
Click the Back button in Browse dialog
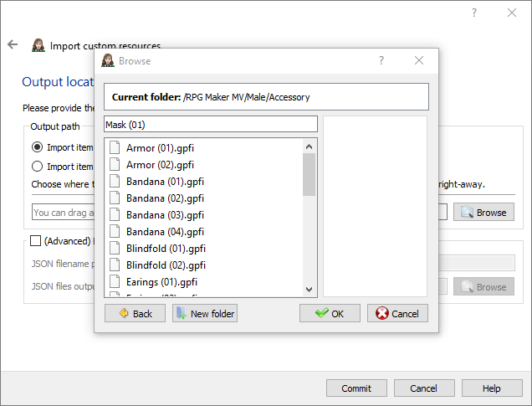pos(135,313)
